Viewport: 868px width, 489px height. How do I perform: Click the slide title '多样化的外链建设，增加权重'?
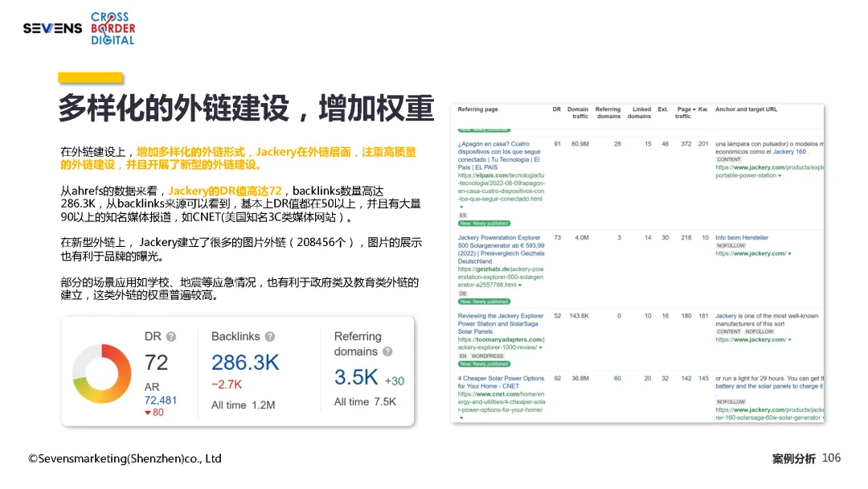coord(246,108)
